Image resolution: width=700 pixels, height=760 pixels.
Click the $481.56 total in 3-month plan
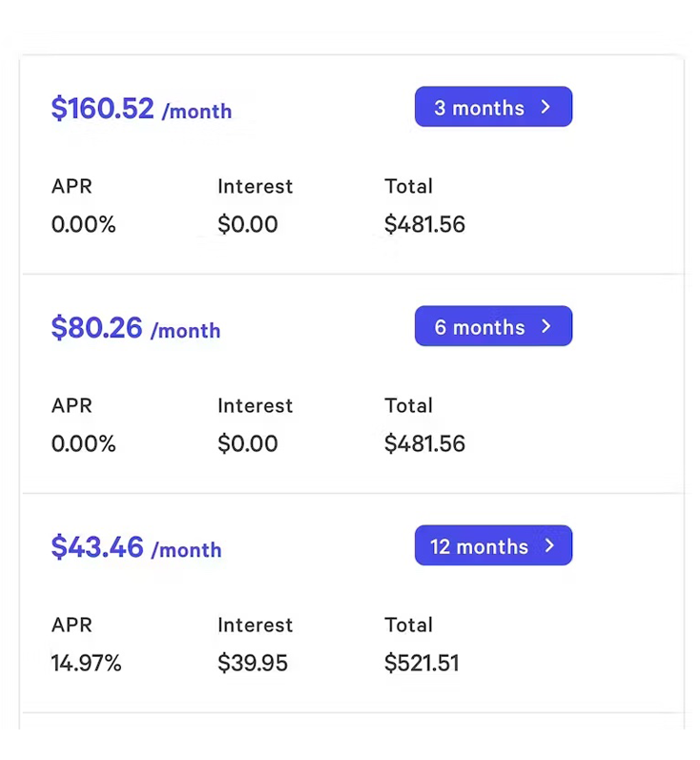coord(424,224)
